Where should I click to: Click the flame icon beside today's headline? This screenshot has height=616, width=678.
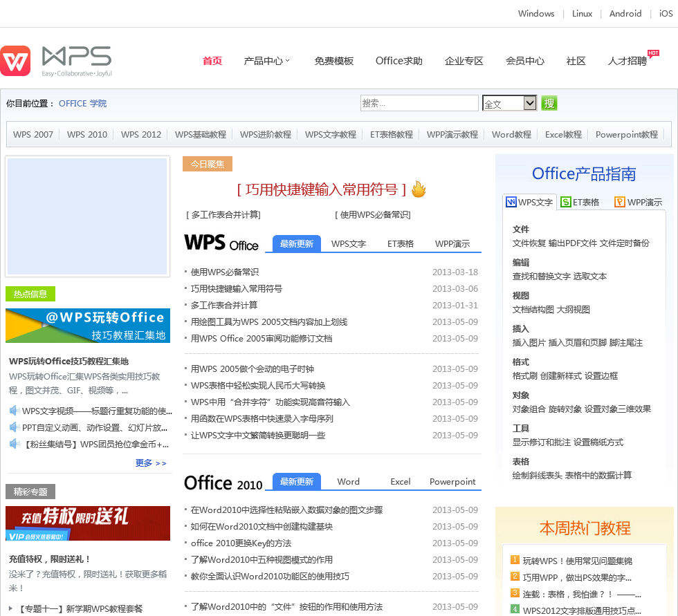click(x=418, y=189)
